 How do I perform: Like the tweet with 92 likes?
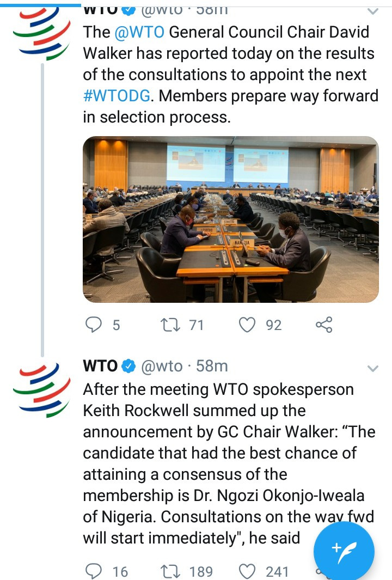point(248,325)
